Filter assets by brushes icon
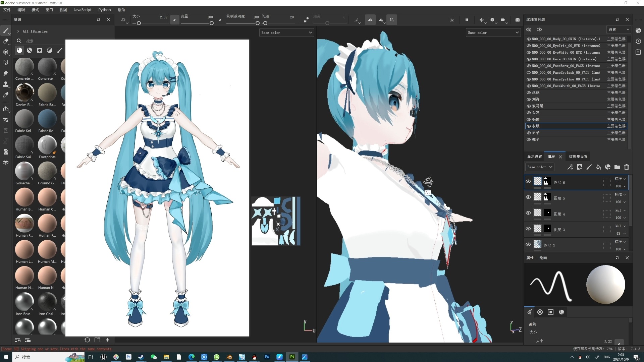Viewport: 644px width, 362px height. [x=60, y=50]
